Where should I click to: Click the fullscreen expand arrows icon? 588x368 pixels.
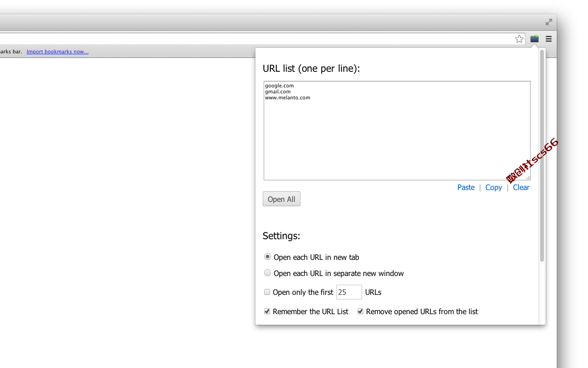[x=549, y=22]
